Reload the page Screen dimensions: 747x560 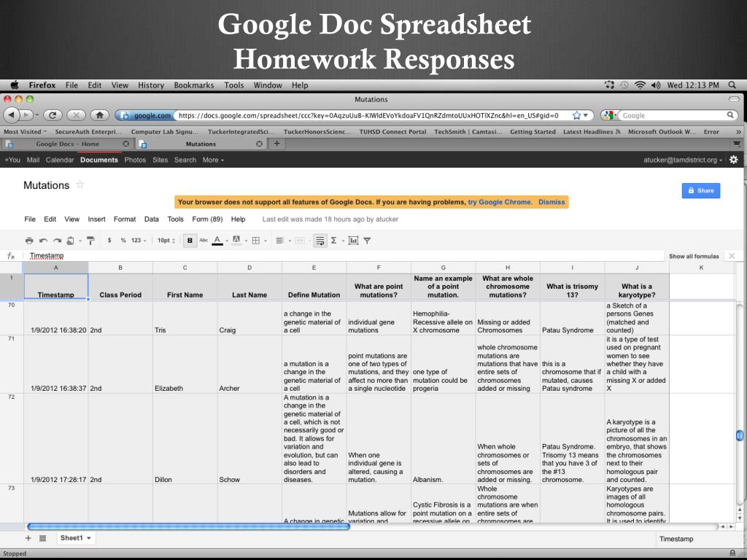pos(53,115)
